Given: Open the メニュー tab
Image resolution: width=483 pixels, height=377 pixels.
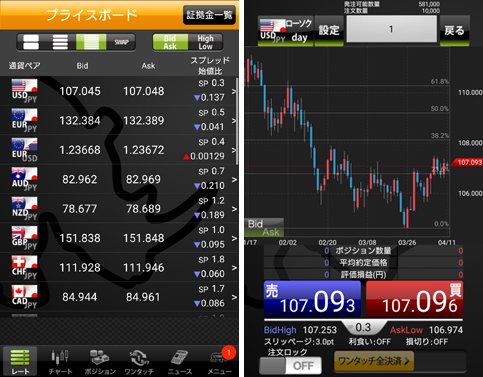Looking at the screenshot, I should point(219,362).
